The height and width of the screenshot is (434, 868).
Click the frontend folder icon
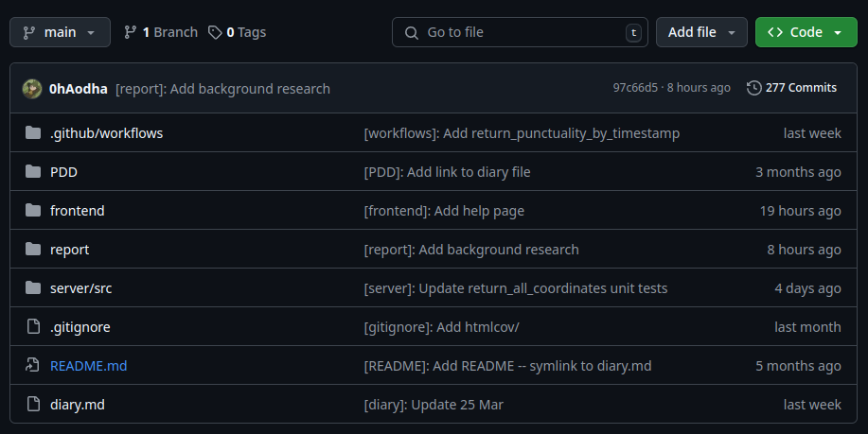(x=33, y=210)
